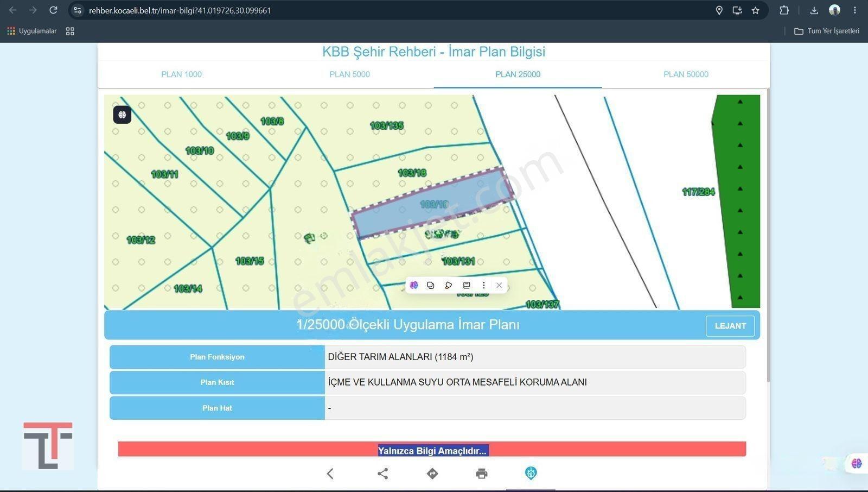
Task: Click the highlighted blue parcel on map
Action: coord(433,203)
